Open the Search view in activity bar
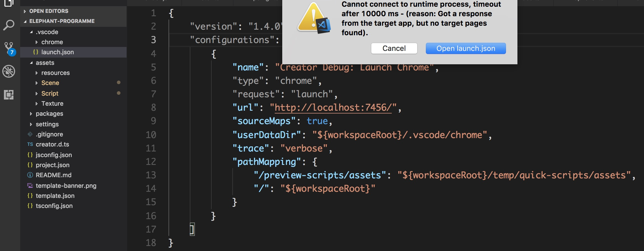644x251 pixels. tap(9, 25)
